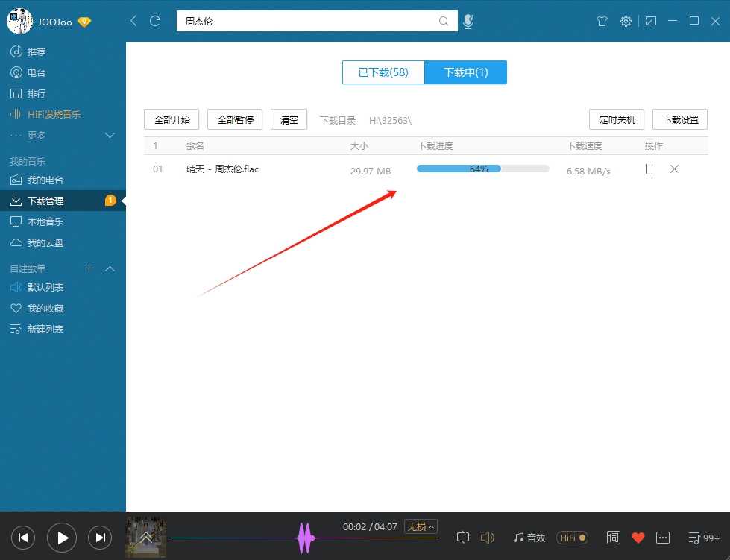Image resolution: width=730 pixels, height=560 pixels.
Task: Click the voice search microphone icon
Action: (468, 22)
